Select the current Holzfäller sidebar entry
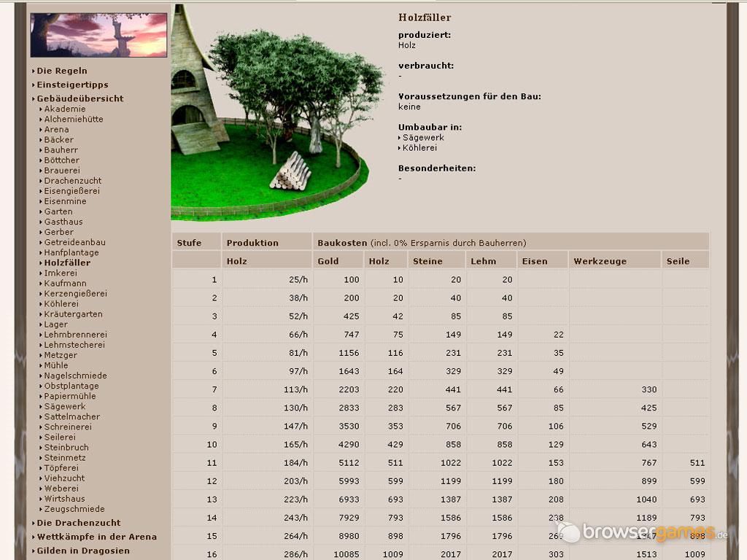Viewport: 747px width, 560px height. 67,262
